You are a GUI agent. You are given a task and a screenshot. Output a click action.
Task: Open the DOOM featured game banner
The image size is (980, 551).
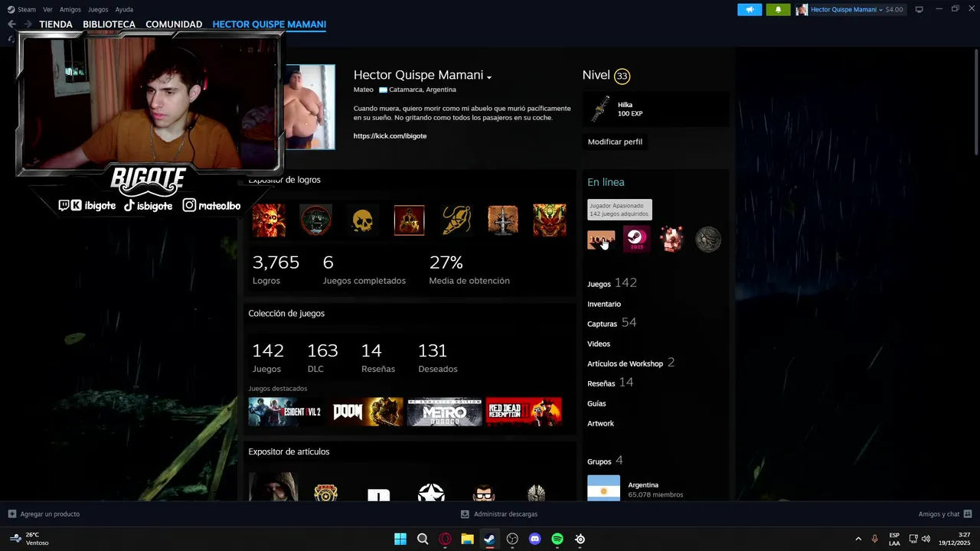click(367, 412)
